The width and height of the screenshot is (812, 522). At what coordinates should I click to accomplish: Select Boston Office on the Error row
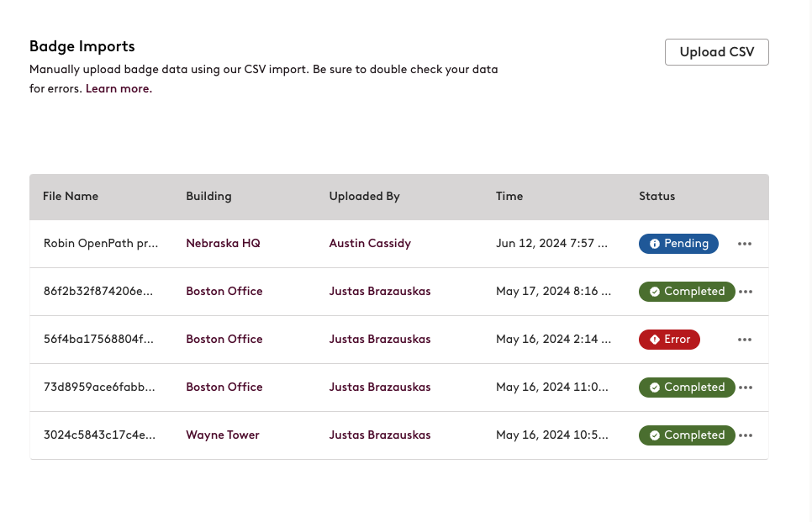[x=224, y=339]
